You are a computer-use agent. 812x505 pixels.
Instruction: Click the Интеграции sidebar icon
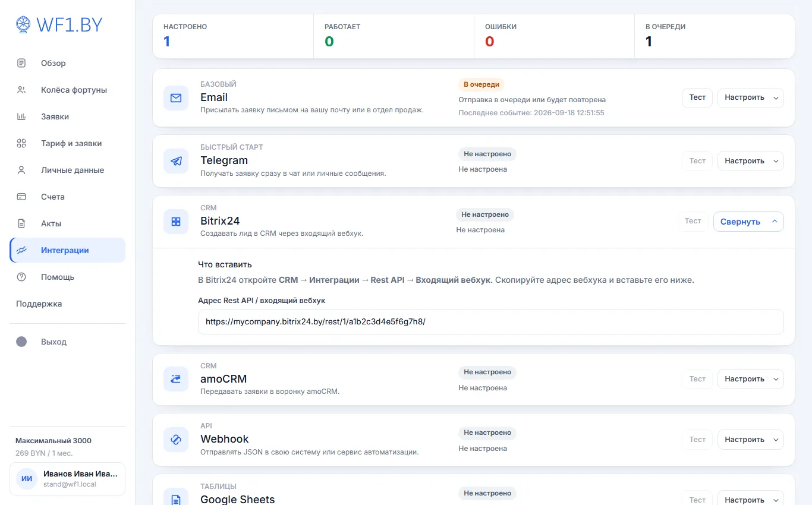tap(21, 250)
